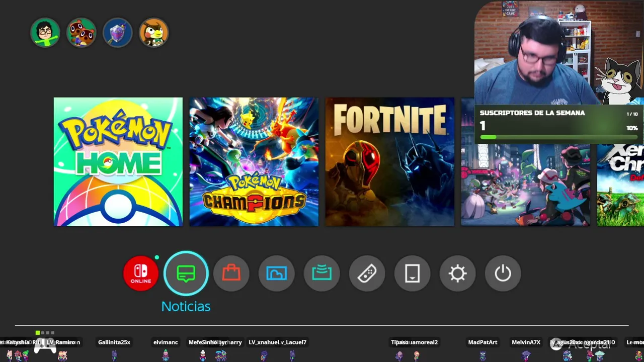Open the Controllers icon
Viewport: 644px width, 362px height.
tap(367, 274)
